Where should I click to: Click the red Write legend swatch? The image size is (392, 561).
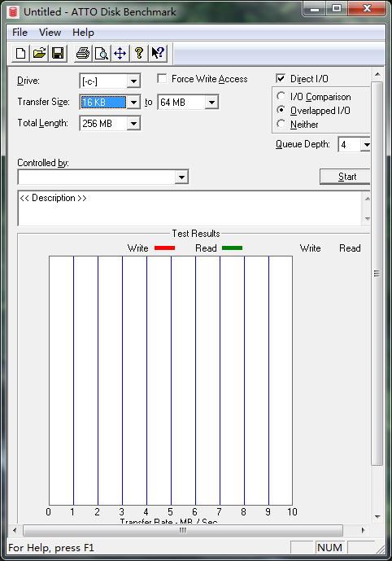coord(164,248)
